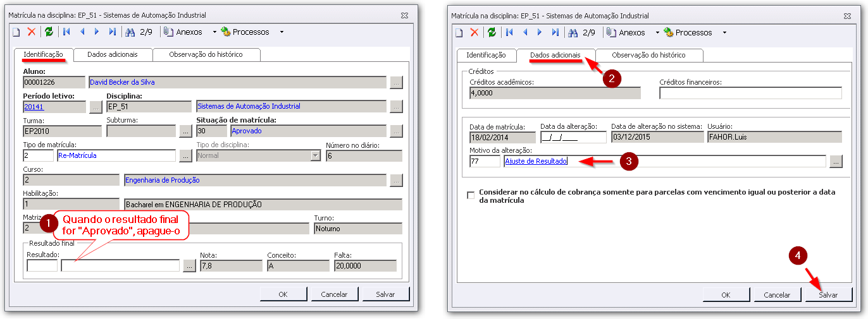
Task: Click the binoculars search icon in right dialog
Action: 573,32
